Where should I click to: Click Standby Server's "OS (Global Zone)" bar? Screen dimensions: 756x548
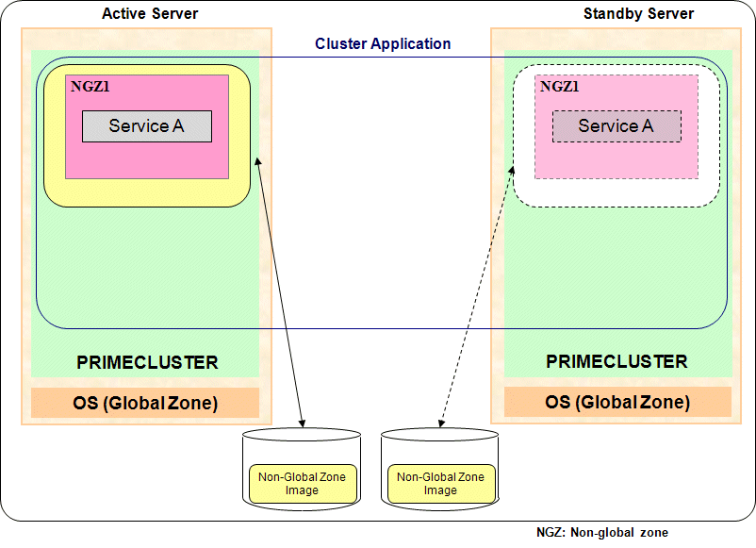(x=617, y=402)
